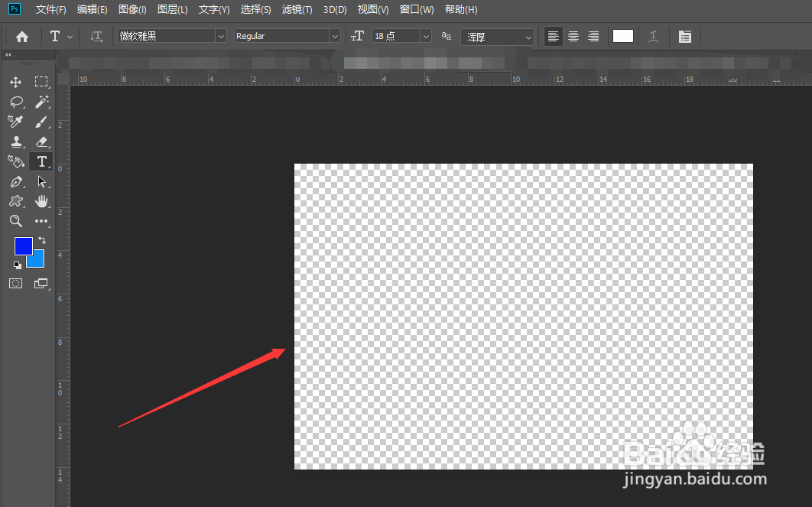Swap foreground and background colors
812x507 pixels.
click(x=44, y=240)
